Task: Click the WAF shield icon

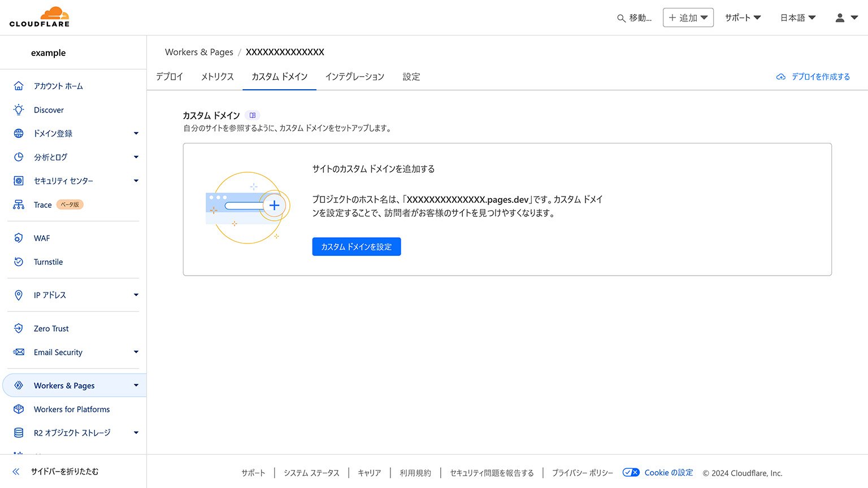Action: 19,238
